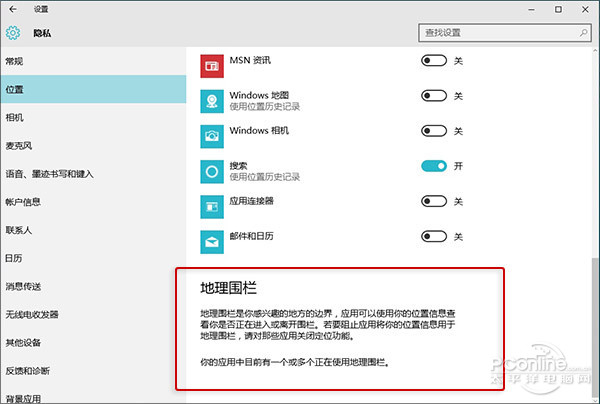The height and width of the screenshot is (404, 600).
Task: Click the Windows 地图 app icon
Action: [x=212, y=101]
